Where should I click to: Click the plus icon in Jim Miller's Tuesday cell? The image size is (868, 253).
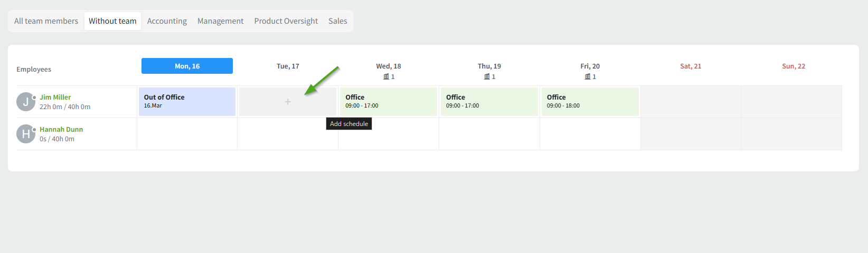point(288,102)
